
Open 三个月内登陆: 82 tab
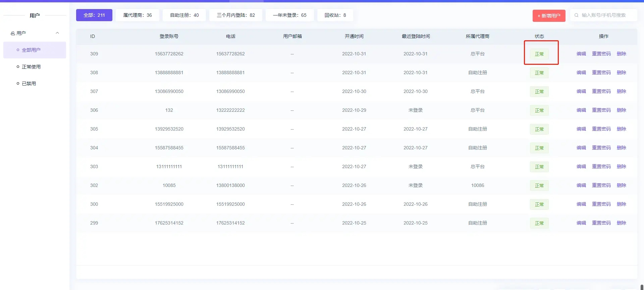click(x=235, y=15)
